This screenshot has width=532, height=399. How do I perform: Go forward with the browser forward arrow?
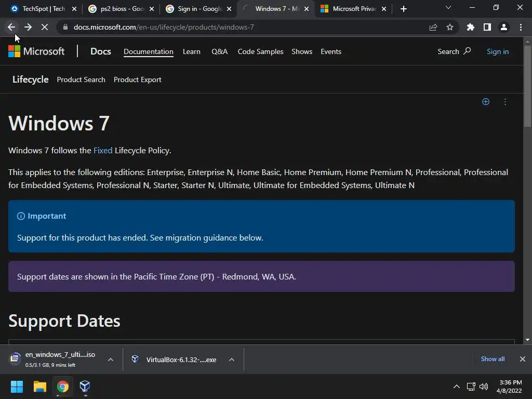(28, 27)
